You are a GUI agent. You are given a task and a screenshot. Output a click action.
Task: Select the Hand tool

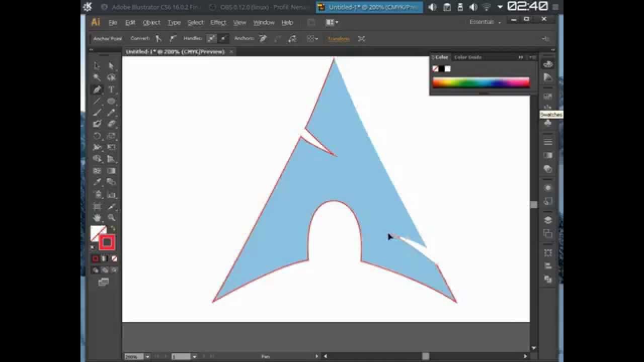(97, 218)
